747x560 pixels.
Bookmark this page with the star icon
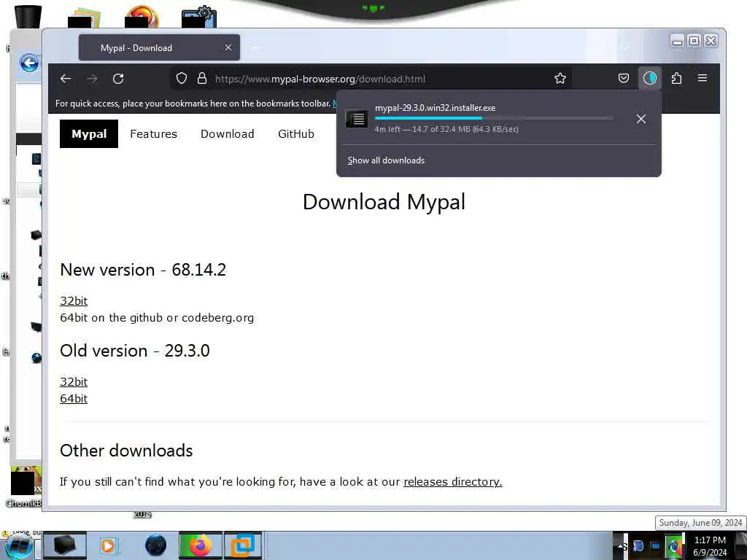pos(560,79)
